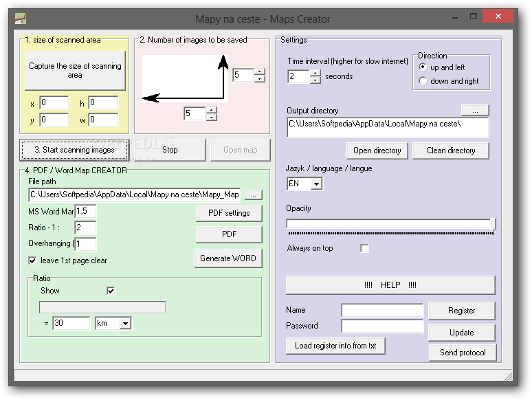
Task: Click the h height input field
Action: coord(104,103)
